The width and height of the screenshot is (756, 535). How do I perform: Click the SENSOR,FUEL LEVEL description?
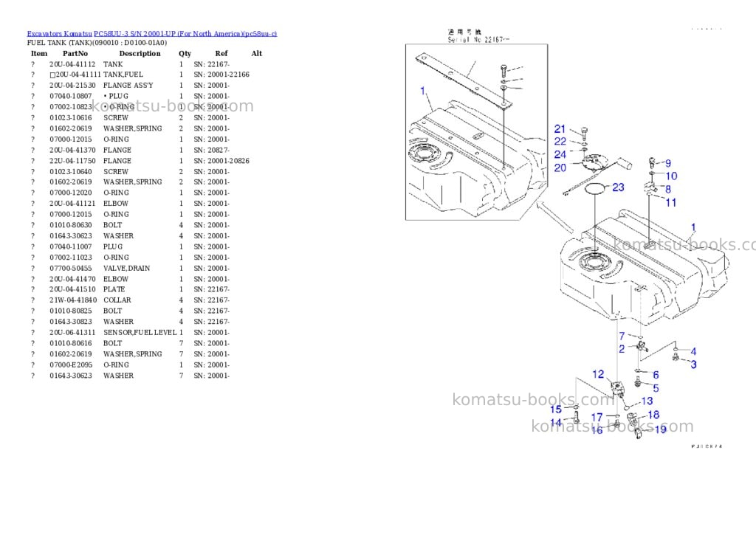click(x=140, y=333)
